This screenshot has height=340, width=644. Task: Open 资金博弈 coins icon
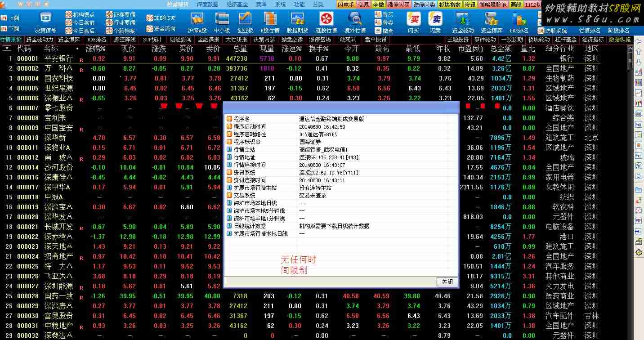(491, 18)
